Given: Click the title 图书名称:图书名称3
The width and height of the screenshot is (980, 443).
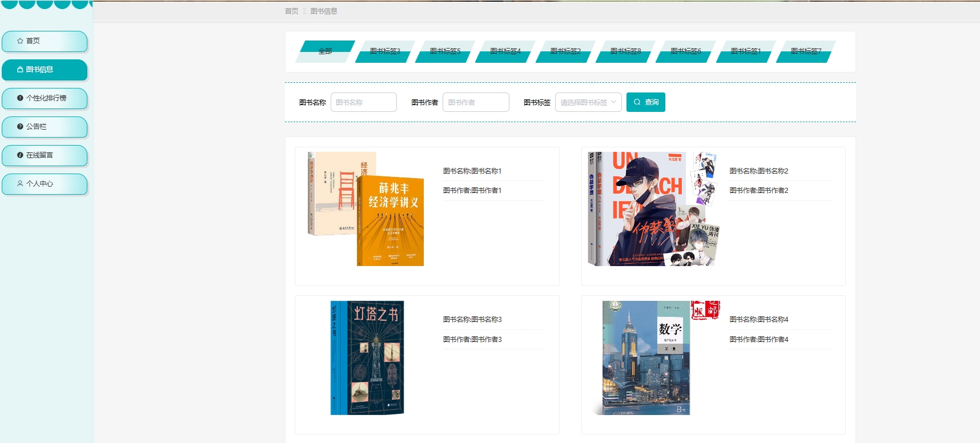Looking at the screenshot, I should 472,320.
